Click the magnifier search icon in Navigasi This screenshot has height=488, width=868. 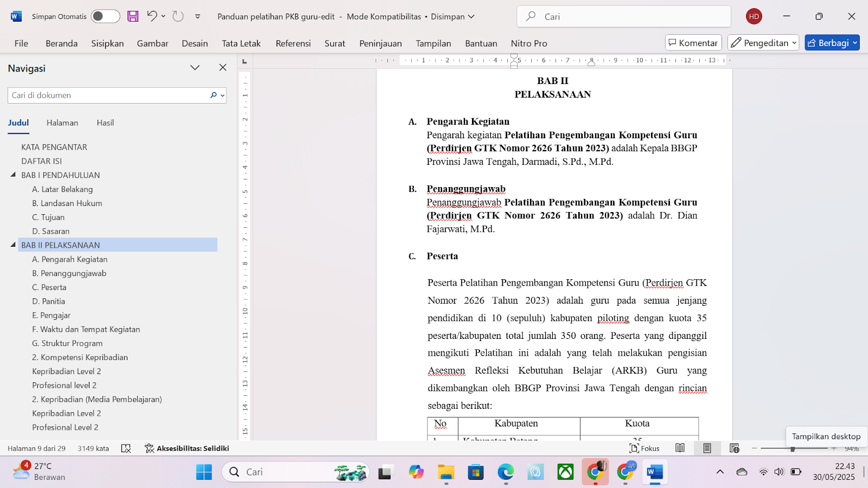pyautogui.click(x=213, y=95)
